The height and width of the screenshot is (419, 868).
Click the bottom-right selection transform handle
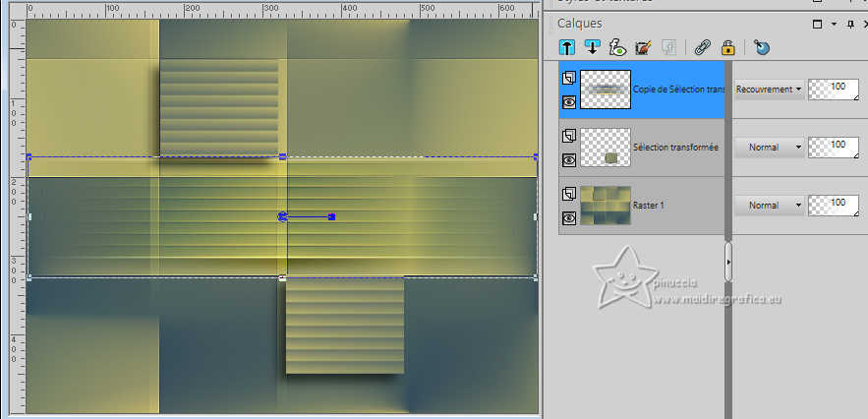pos(536,277)
